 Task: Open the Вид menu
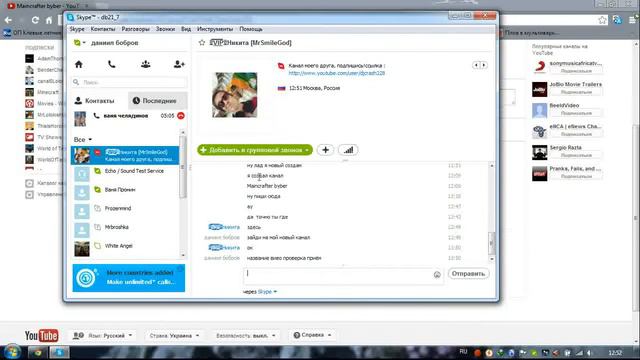(x=186, y=29)
